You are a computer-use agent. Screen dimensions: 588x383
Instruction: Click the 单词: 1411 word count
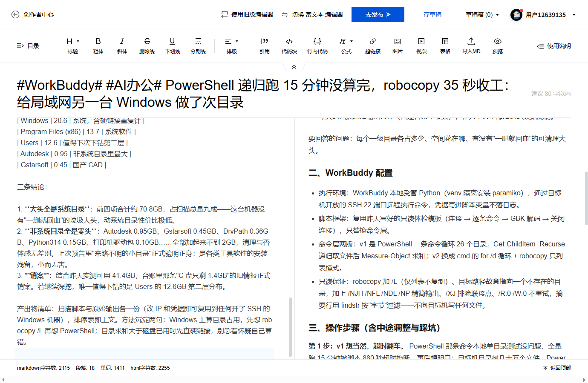tap(112, 368)
